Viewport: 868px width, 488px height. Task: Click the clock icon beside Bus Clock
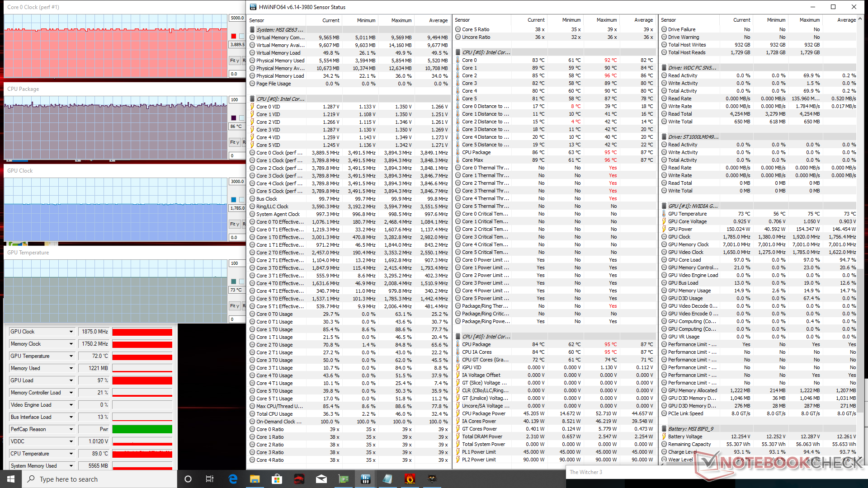click(252, 199)
